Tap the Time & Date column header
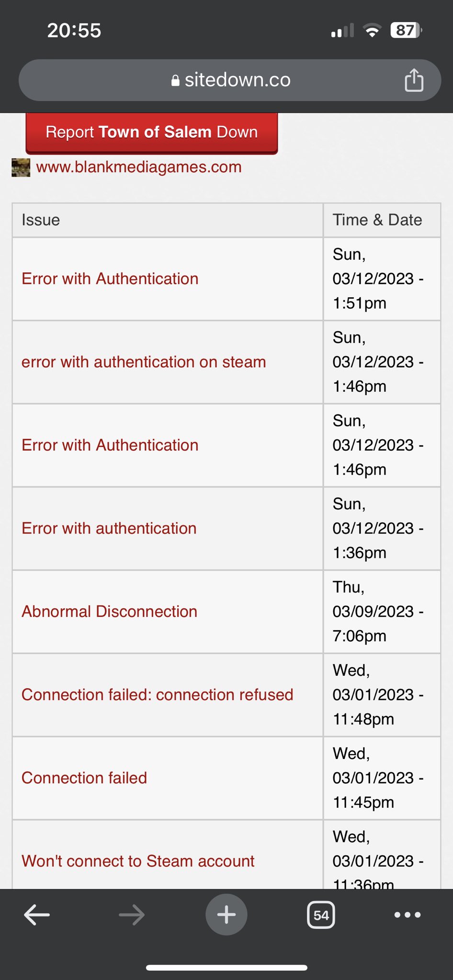Image resolution: width=453 pixels, height=980 pixels. [377, 220]
